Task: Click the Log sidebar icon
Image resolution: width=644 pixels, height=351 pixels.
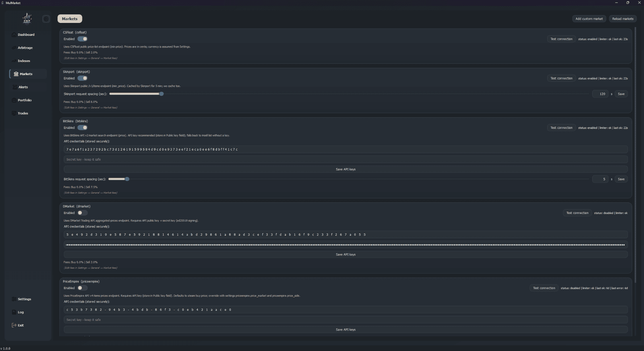Action: [14, 312]
